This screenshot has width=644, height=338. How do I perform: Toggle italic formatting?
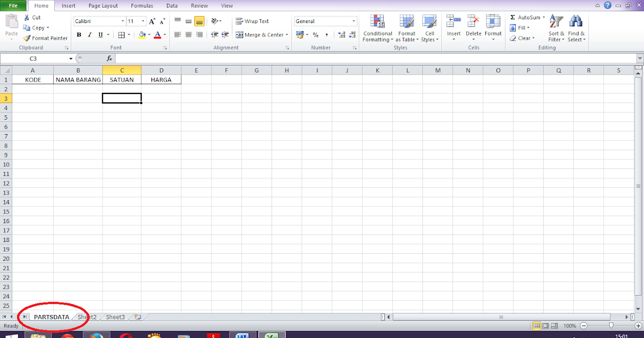pos(89,34)
